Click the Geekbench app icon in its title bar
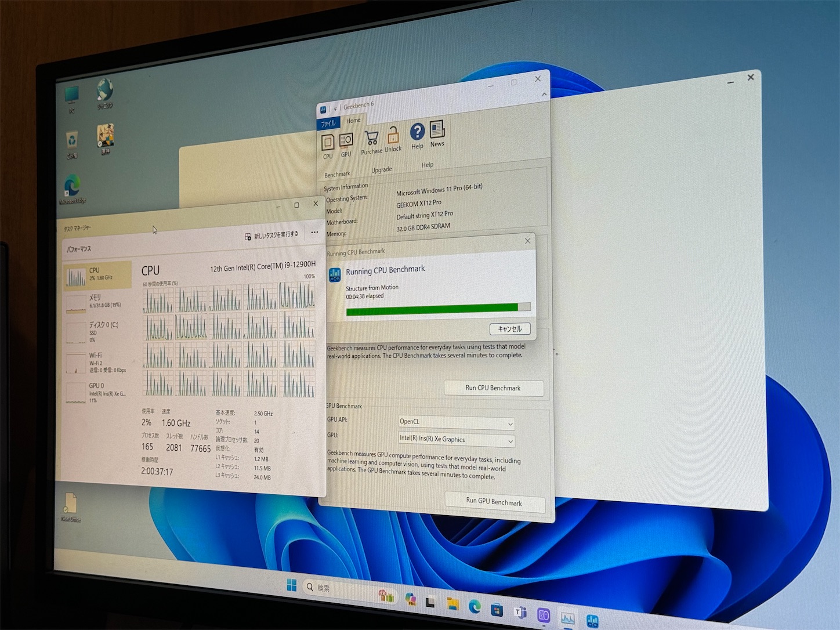 click(x=324, y=110)
